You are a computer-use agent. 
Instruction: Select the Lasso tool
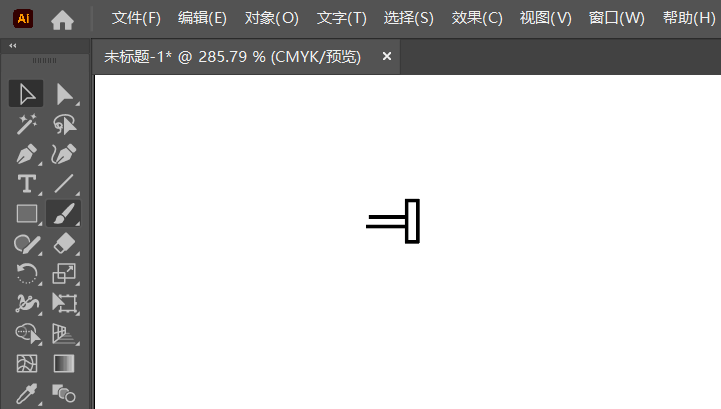tap(64, 124)
